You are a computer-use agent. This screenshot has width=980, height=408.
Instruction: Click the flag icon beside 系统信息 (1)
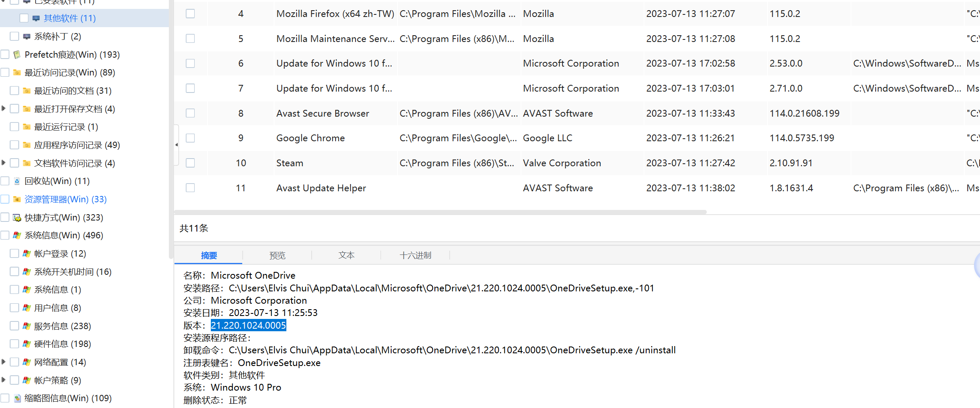pyautogui.click(x=27, y=290)
